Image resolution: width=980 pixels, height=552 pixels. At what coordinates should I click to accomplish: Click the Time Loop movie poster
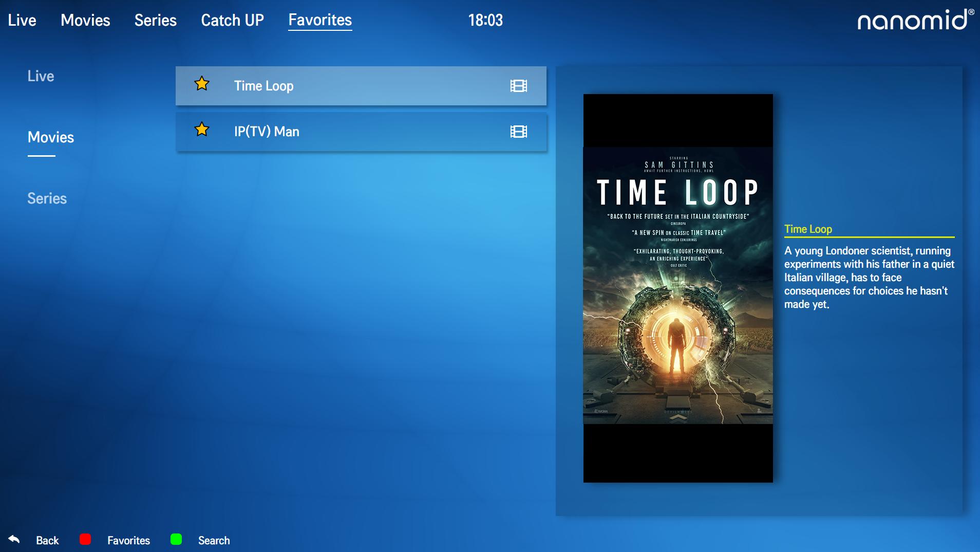click(678, 288)
